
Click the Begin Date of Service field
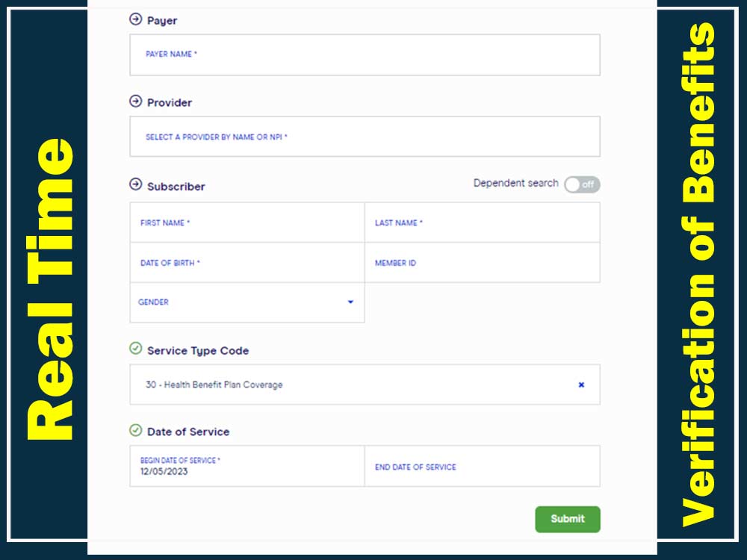pos(247,466)
